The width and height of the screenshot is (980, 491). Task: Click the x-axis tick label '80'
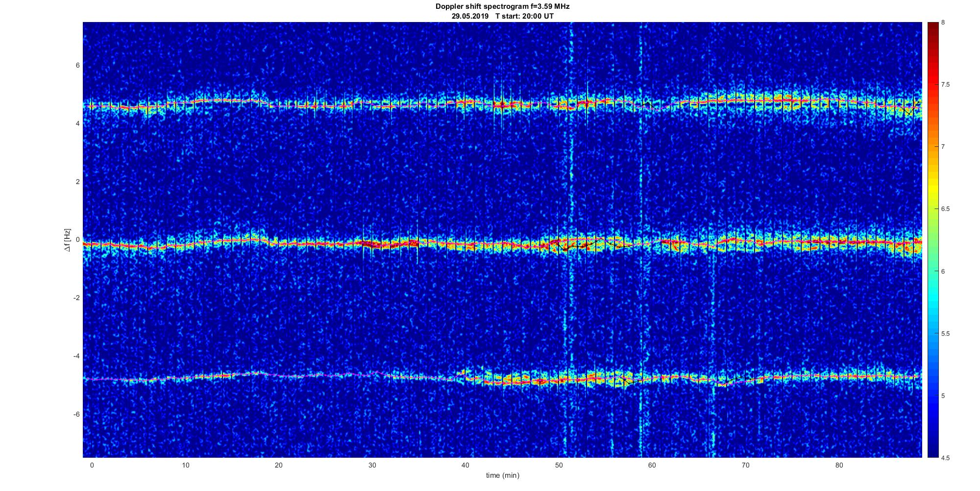point(839,465)
